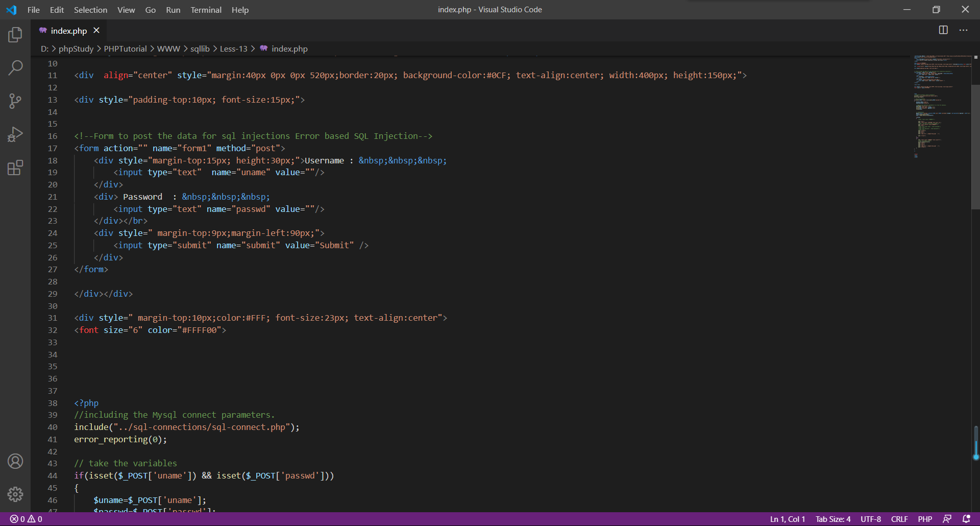Open the Manage gear icon
980x526 pixels.
(x=15, y=494)
